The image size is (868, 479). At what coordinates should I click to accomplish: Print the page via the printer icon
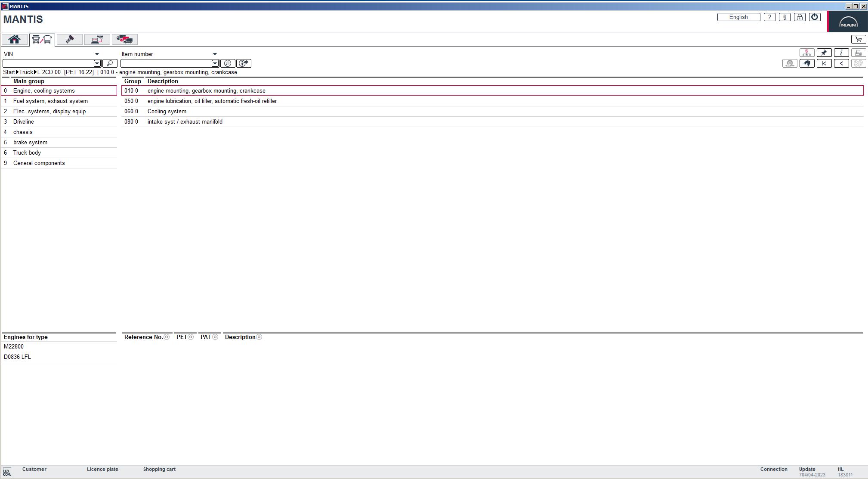[858, 52]
